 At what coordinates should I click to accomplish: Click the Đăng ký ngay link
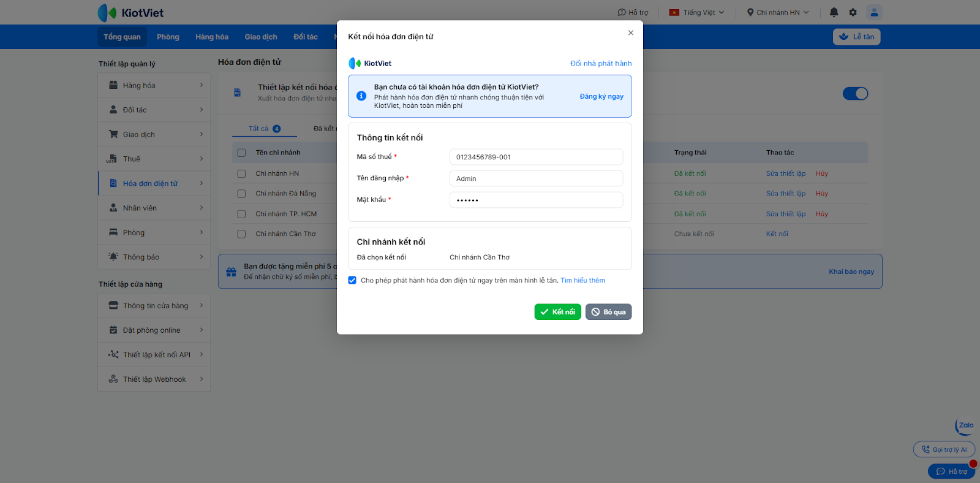tap(601, 96)
